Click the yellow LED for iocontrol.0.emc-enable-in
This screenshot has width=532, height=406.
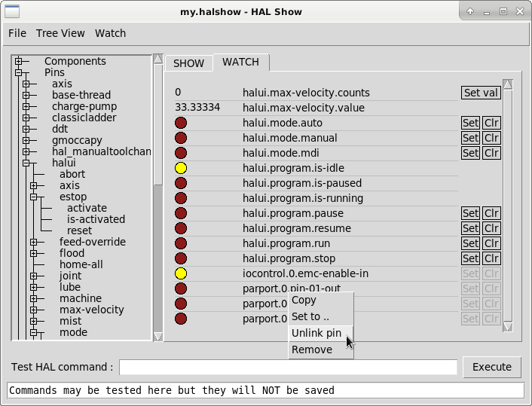[181, 273]
